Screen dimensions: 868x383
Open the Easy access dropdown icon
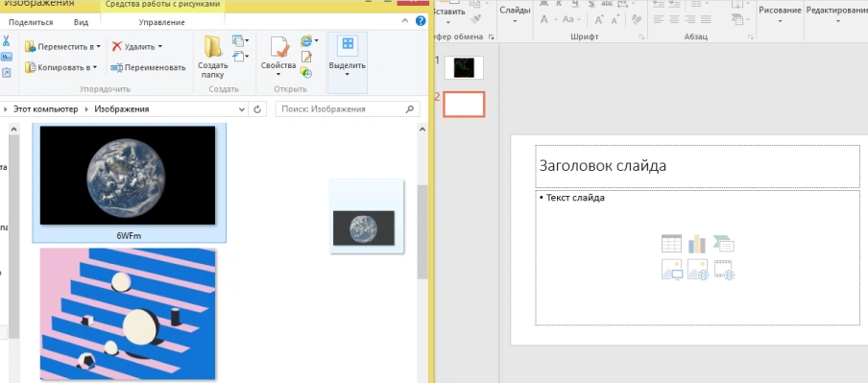pyautogui.click(x=240, y=56)
